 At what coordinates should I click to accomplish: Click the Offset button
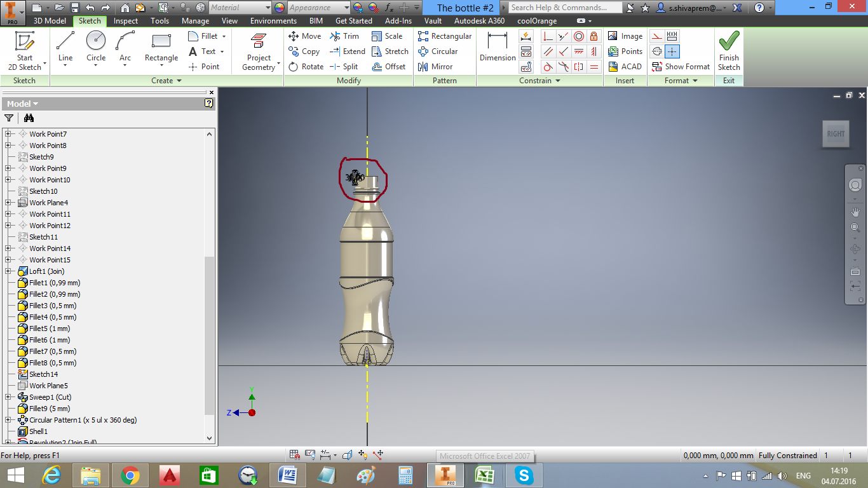click(388, 67)
